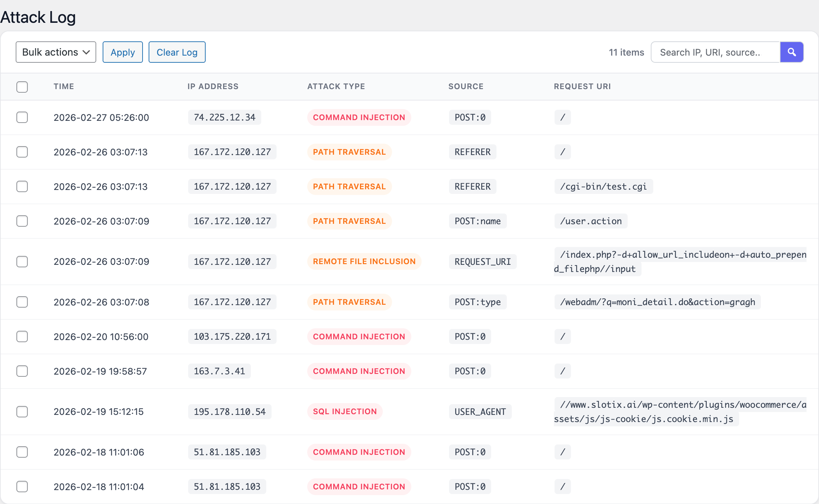Screen dimensions: 819x504
Task: Click the magnifier search icon button
Action: click(x=792, y=52)
